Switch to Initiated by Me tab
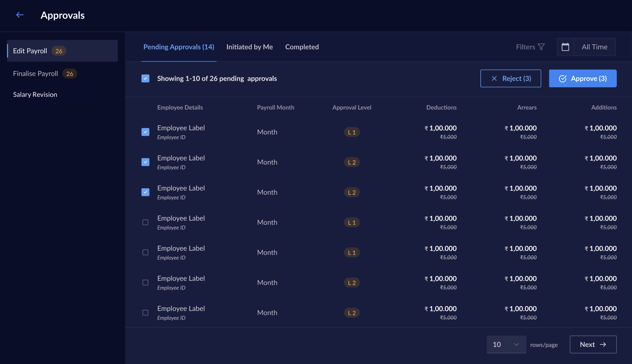The height and width of the screenshot is (364, 632). click(x=249, y=47)
